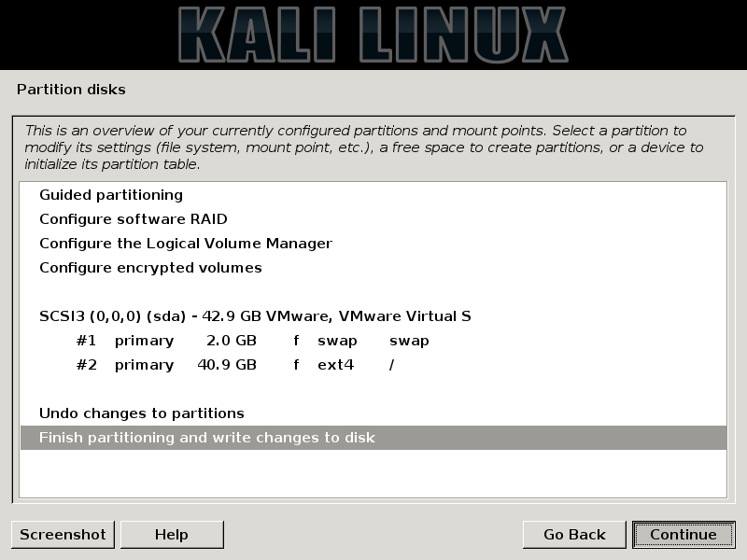Select Guided partitioning option
Viewport: 747px width, 560px height.
[373, 195]
